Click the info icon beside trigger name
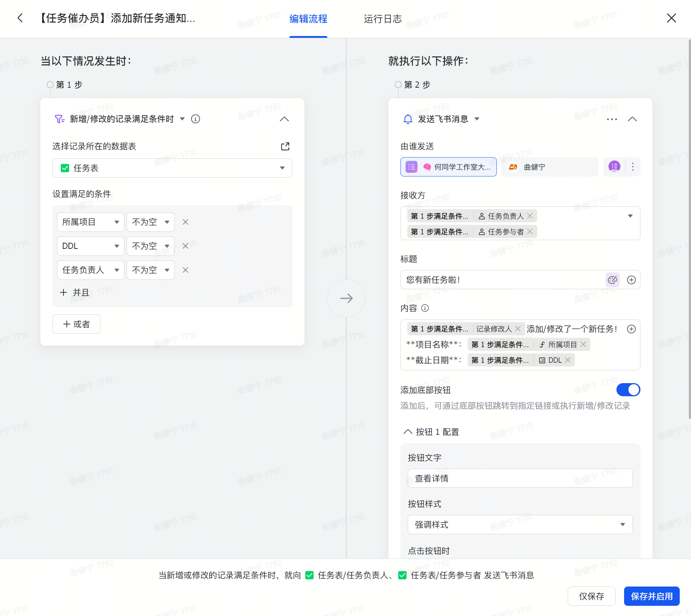Screen dimensions: 691x616 coord(195,119)
